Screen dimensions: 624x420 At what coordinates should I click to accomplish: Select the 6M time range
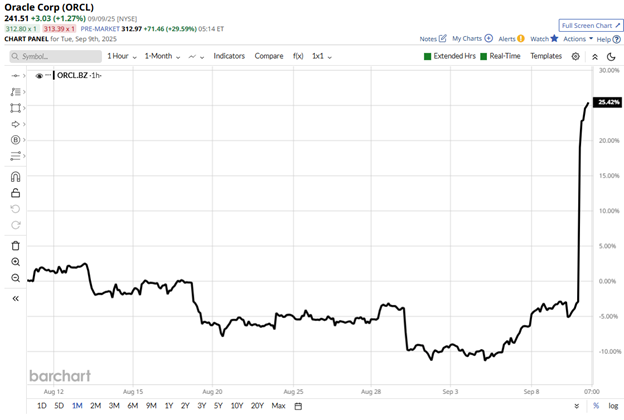pos(132,406)
